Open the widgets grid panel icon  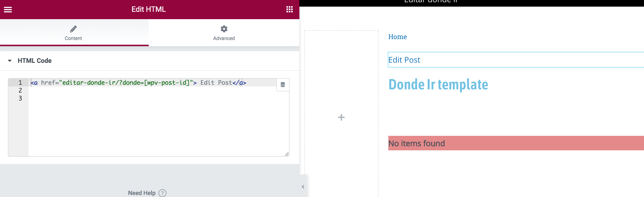tap(289, 10)
